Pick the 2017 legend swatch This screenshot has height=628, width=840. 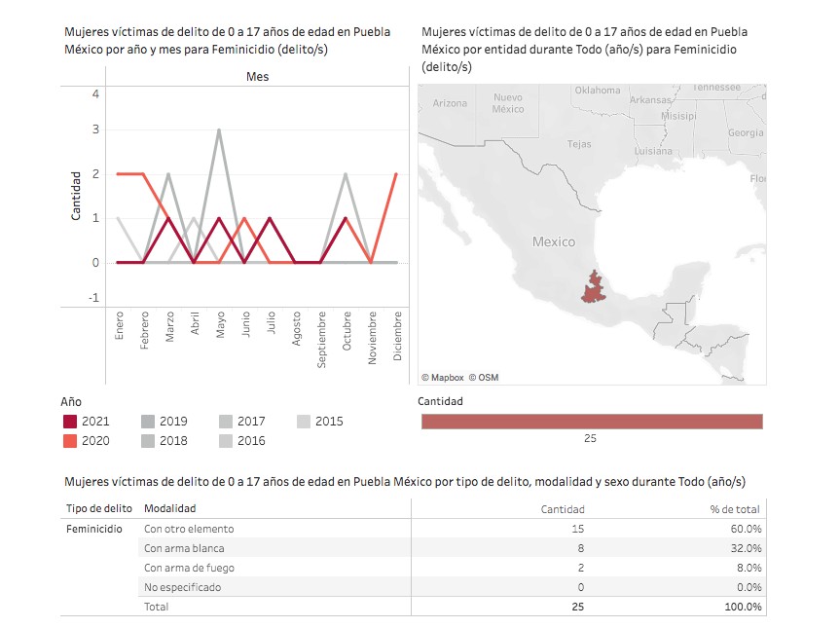(x=227, y=422)
